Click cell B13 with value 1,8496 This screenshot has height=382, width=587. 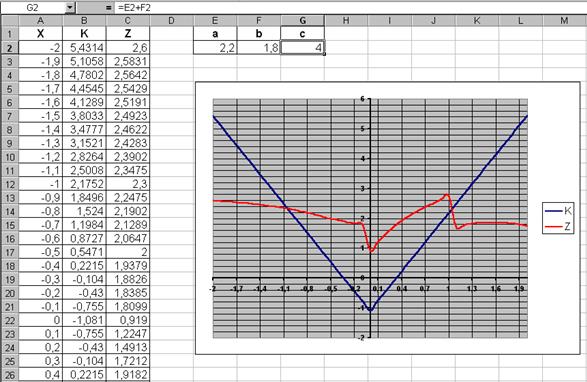tap(84, 197)
